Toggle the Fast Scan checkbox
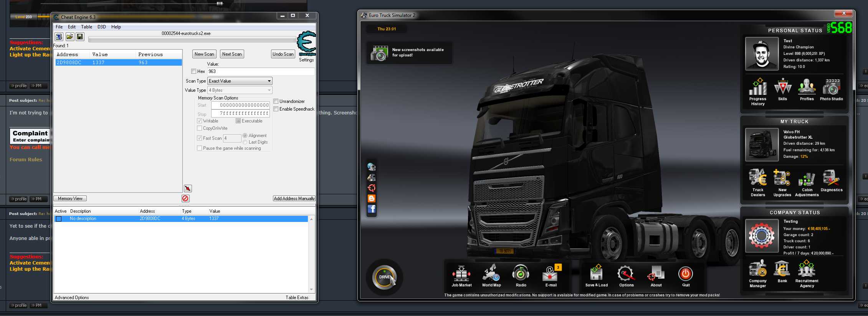 [x=199, y=138]
